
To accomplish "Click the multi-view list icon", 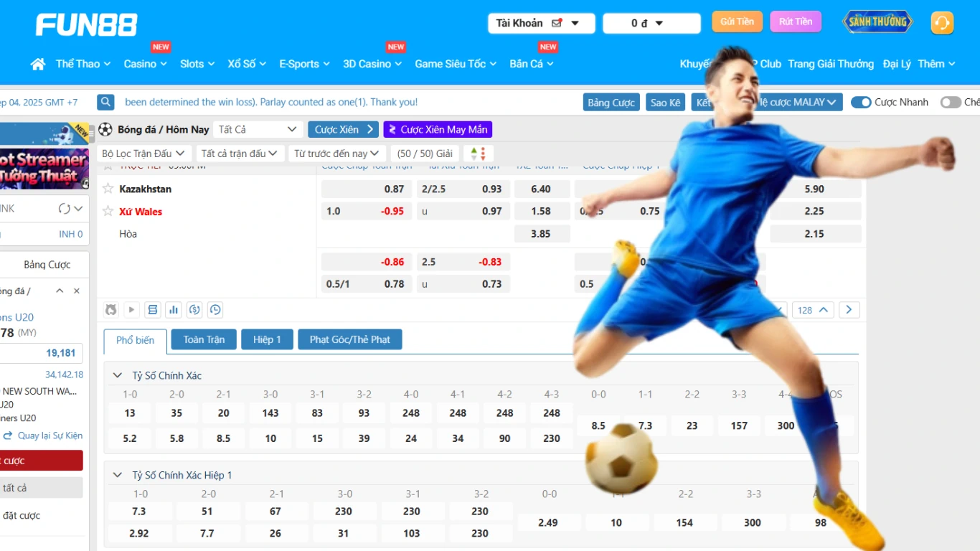I will [x=152, y=309].
